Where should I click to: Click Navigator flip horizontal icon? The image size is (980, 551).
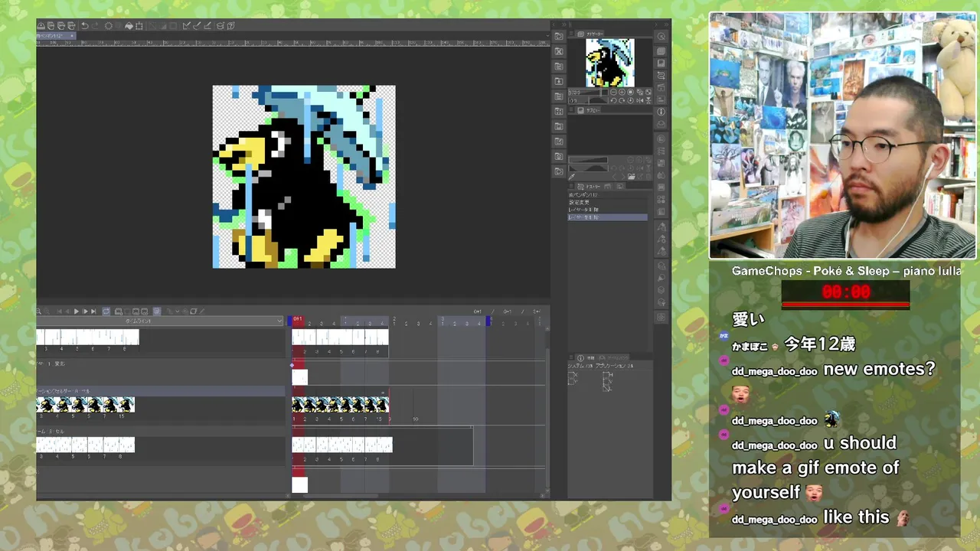pos(640,100)
